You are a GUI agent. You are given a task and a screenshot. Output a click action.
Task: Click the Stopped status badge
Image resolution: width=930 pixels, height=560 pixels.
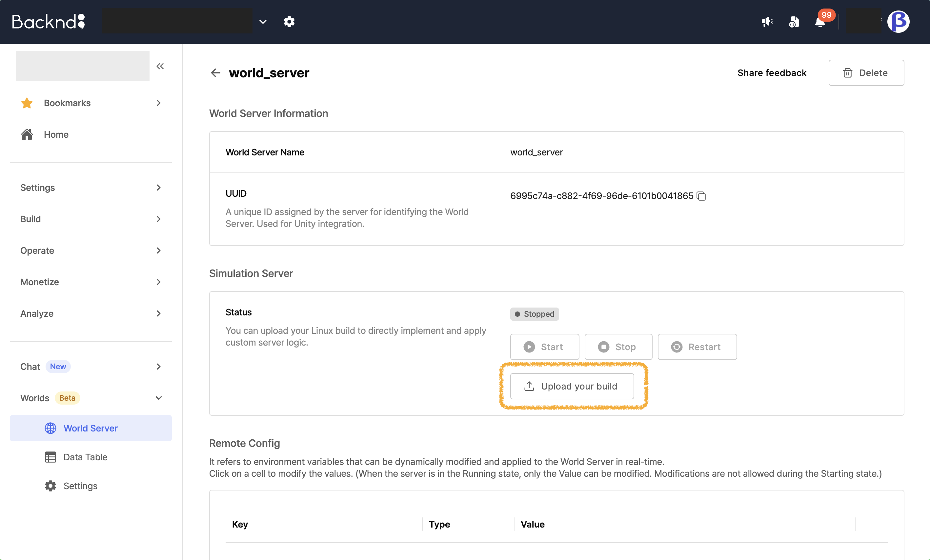(535, 314)
